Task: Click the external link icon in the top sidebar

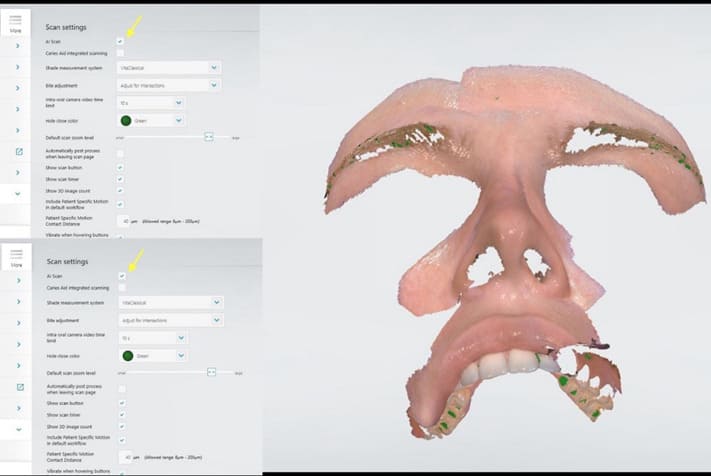Action: [19, 152]
